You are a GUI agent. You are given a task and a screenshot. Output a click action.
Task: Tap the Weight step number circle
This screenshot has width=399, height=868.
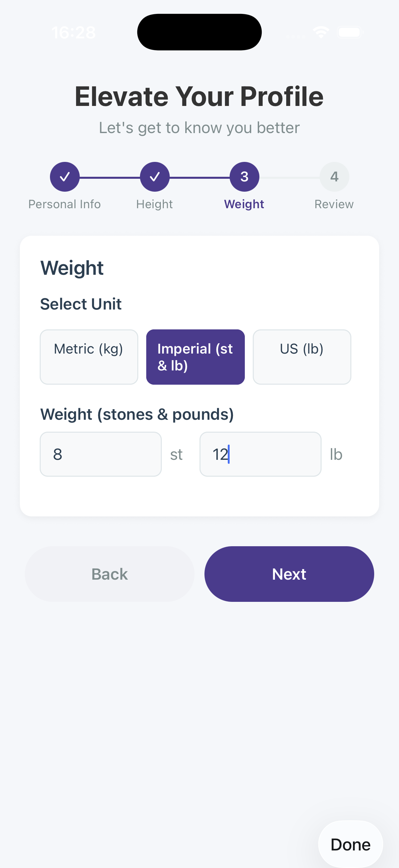tap(244, 176)
